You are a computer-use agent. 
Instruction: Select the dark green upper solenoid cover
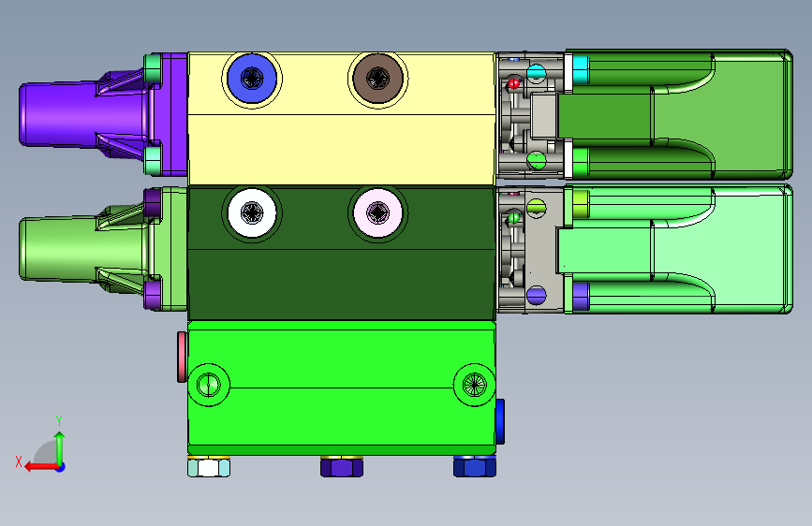click(678, 115)
